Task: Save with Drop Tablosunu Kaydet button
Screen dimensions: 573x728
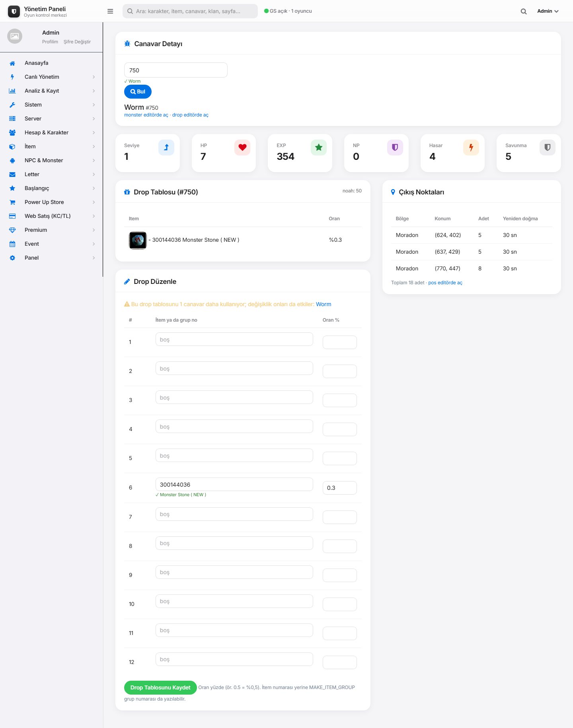Action: tap(160, 687)
